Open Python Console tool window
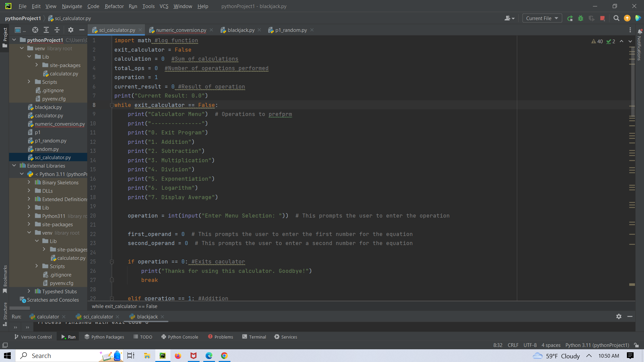 180,337
